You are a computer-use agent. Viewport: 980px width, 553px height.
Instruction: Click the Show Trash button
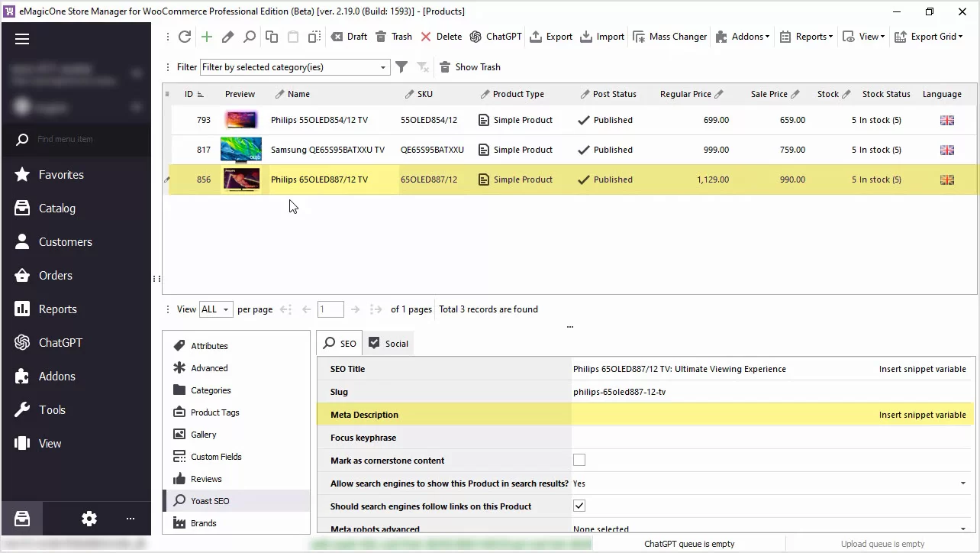coord(470,67)
